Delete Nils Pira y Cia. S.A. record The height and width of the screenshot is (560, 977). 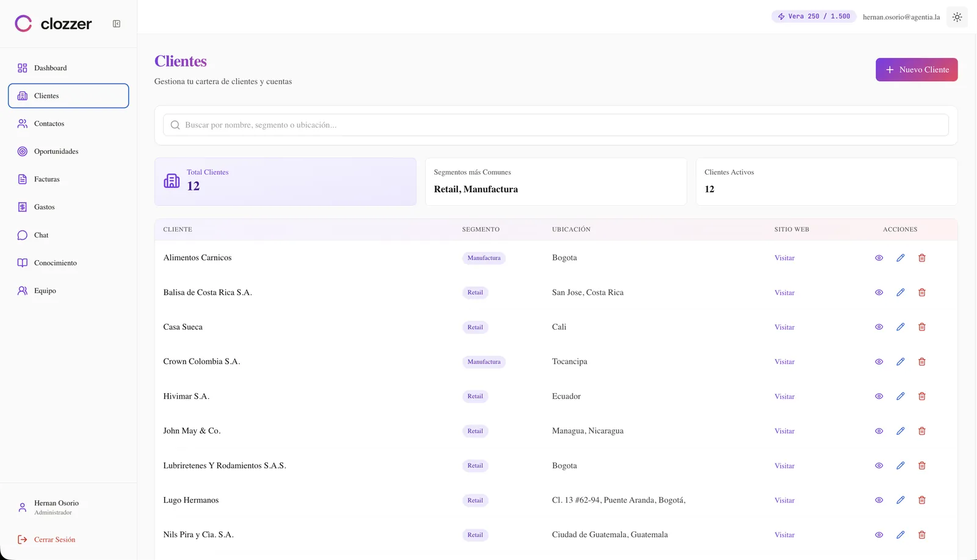pyautogui.click(x=922, y=535)
